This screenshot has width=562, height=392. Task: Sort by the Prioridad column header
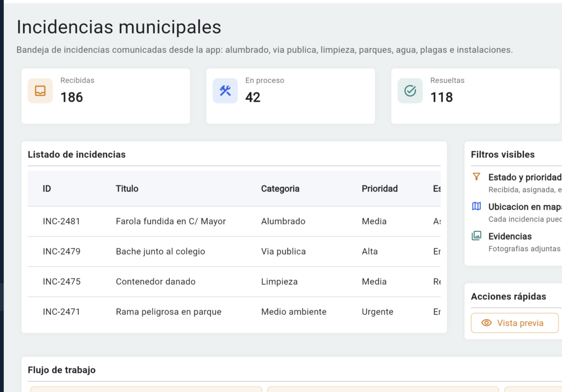[380, 189]
